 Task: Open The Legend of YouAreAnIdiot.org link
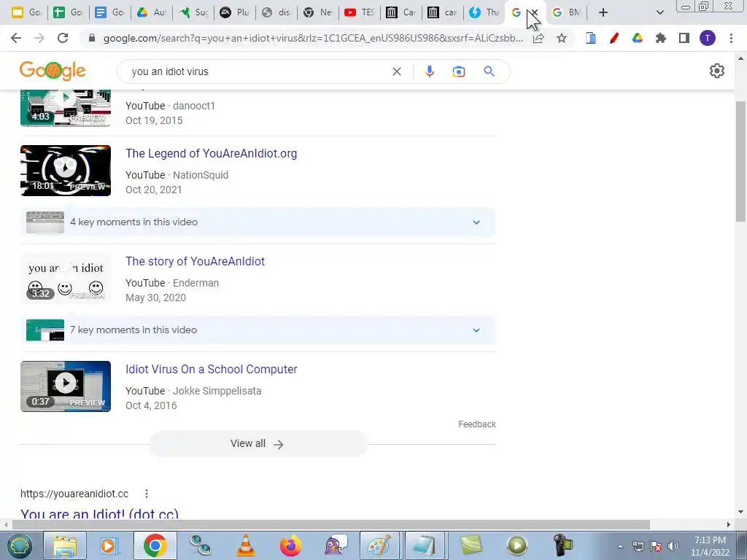point(211,153)
